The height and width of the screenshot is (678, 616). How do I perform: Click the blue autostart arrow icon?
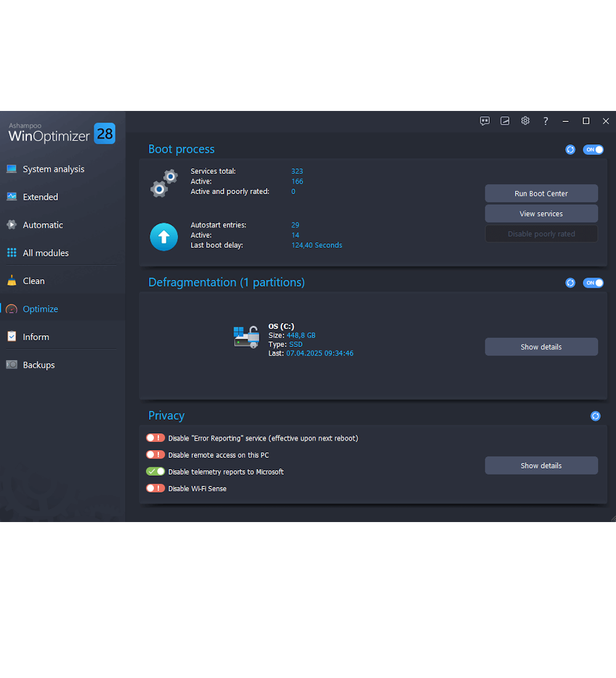[x=164, y=237]
